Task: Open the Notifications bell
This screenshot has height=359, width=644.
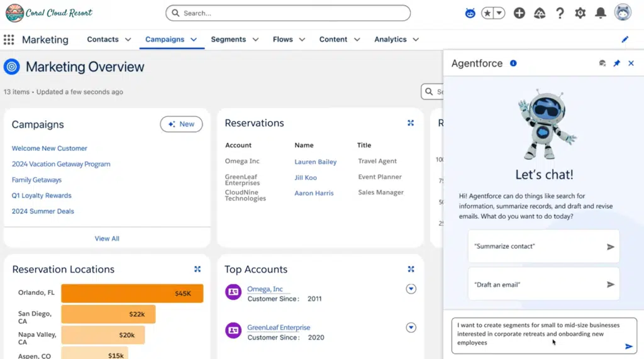Action: [x=601, y=13]
